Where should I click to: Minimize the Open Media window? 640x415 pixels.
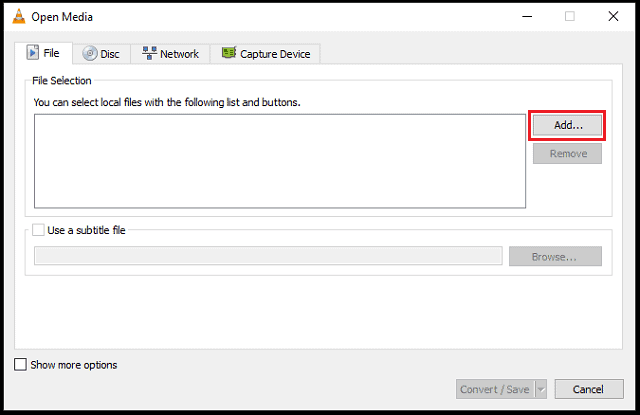[x=527, y=16]
